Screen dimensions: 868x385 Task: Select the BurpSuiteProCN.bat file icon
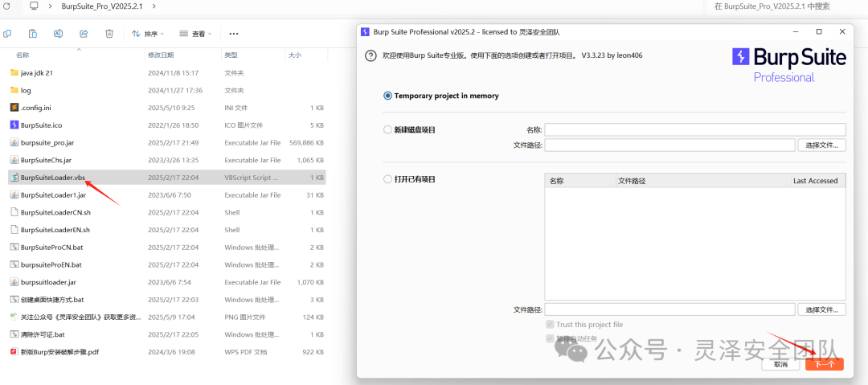[x=14, y=247]
